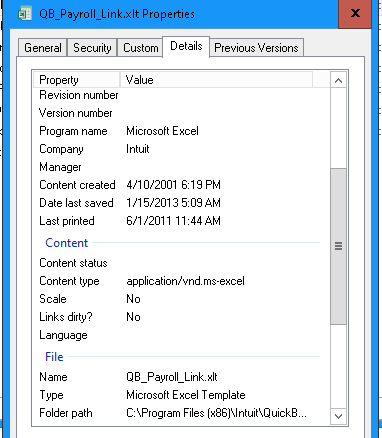Click the No value for Scale

(133, 299)
